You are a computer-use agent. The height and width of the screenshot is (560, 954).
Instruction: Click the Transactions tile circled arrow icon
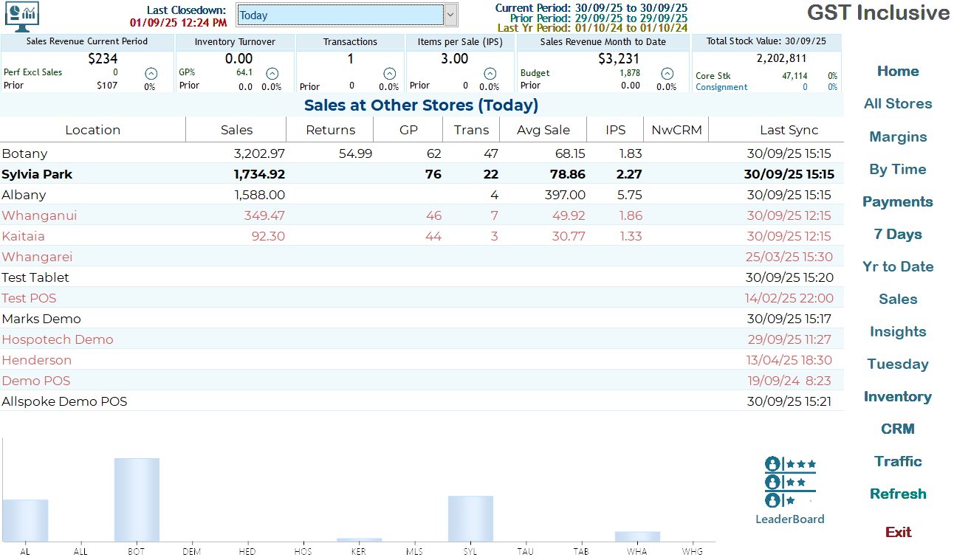tap(389, 73)
